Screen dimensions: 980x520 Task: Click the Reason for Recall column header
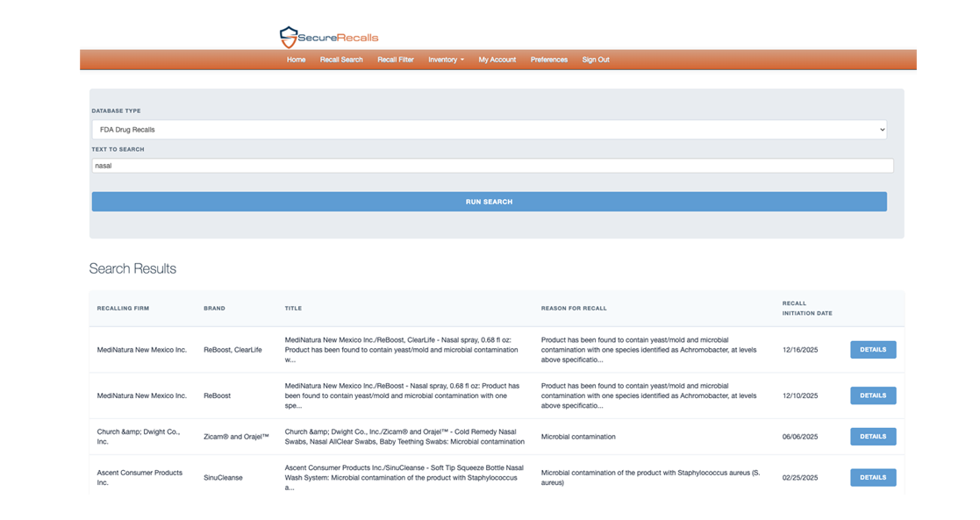click(x=574, y=309)
